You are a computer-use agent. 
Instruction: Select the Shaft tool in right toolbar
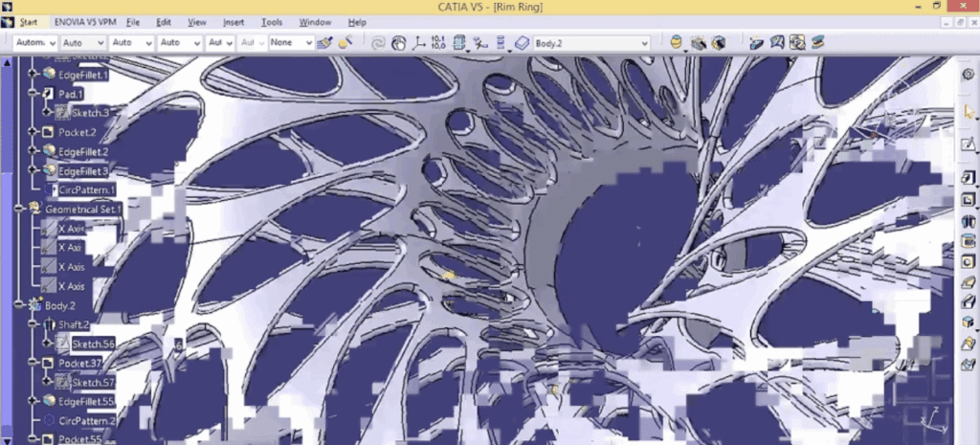pos(968,221)
